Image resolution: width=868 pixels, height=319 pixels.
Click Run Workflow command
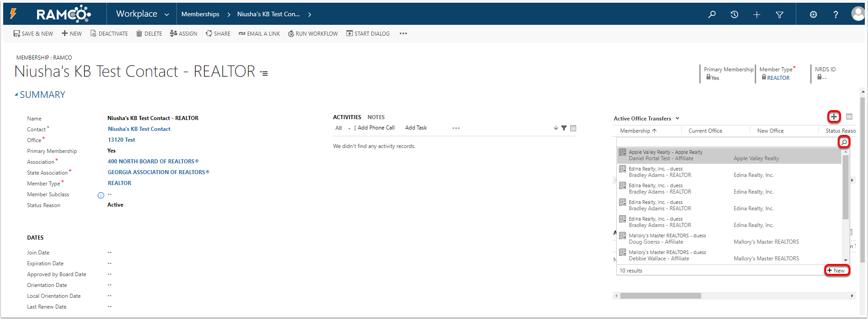coord(313,33)
